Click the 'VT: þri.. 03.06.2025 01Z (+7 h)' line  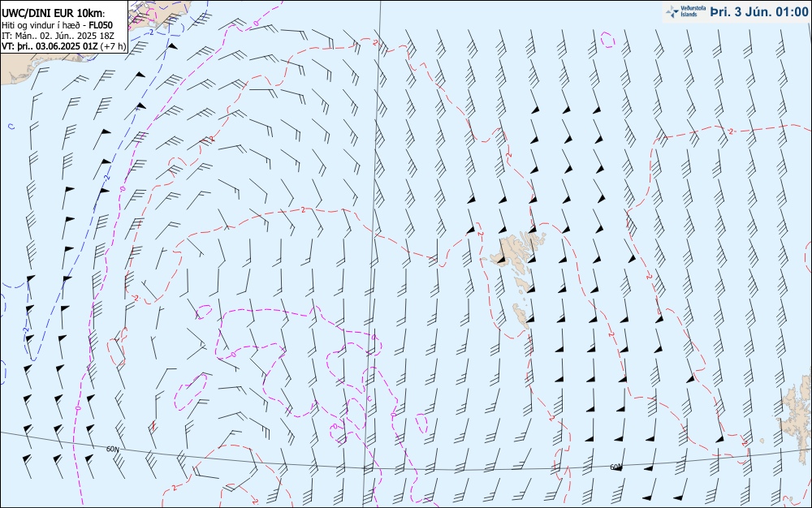pos(63,46)
